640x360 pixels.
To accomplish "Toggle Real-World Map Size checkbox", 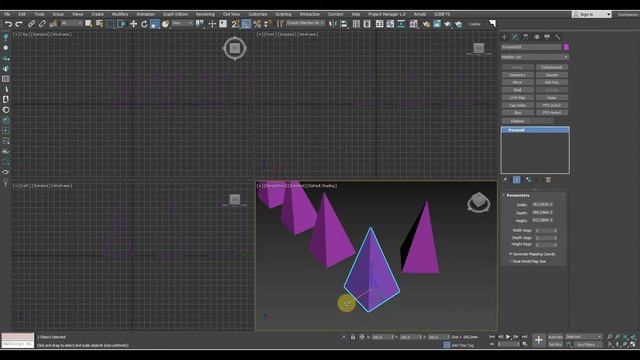I will (x=510, y=261).
